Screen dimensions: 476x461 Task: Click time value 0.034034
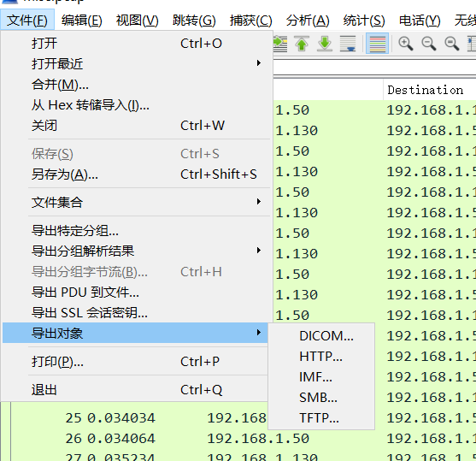coord(121,418)
